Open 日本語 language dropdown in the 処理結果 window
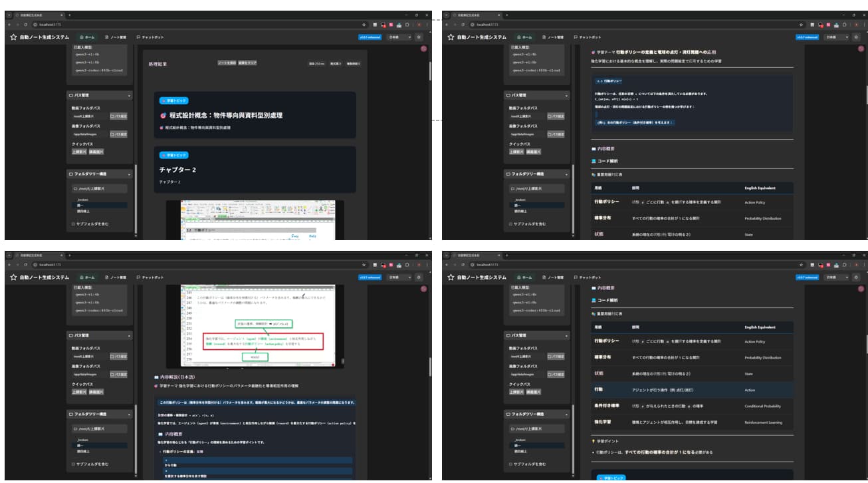Image resolution: width=868 pixels, height=483 pixels. [399, 37]
